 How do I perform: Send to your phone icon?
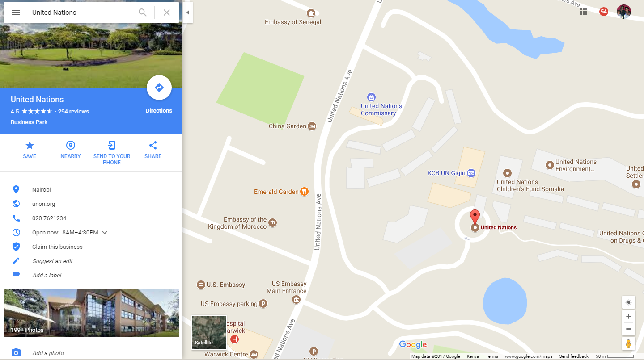(x=112, y=145)
